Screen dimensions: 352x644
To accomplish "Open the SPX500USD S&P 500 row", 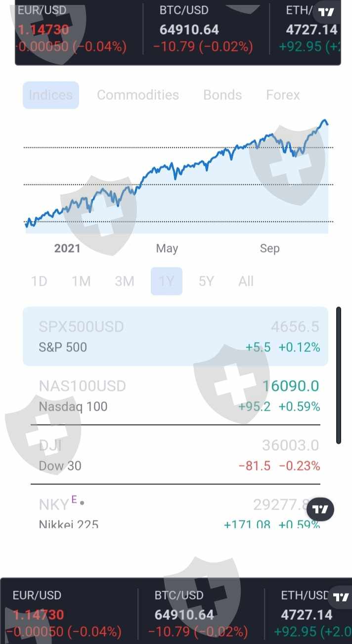I will click(x=176, y=337).
